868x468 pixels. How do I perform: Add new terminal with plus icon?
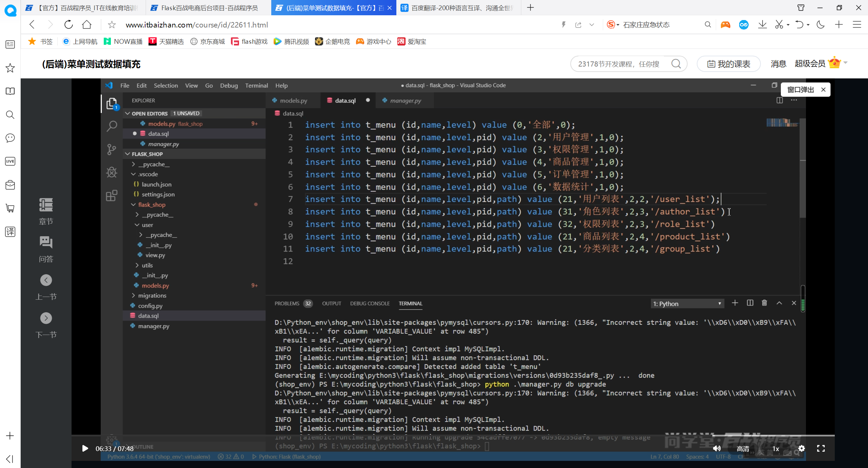[x=735, y=303]
